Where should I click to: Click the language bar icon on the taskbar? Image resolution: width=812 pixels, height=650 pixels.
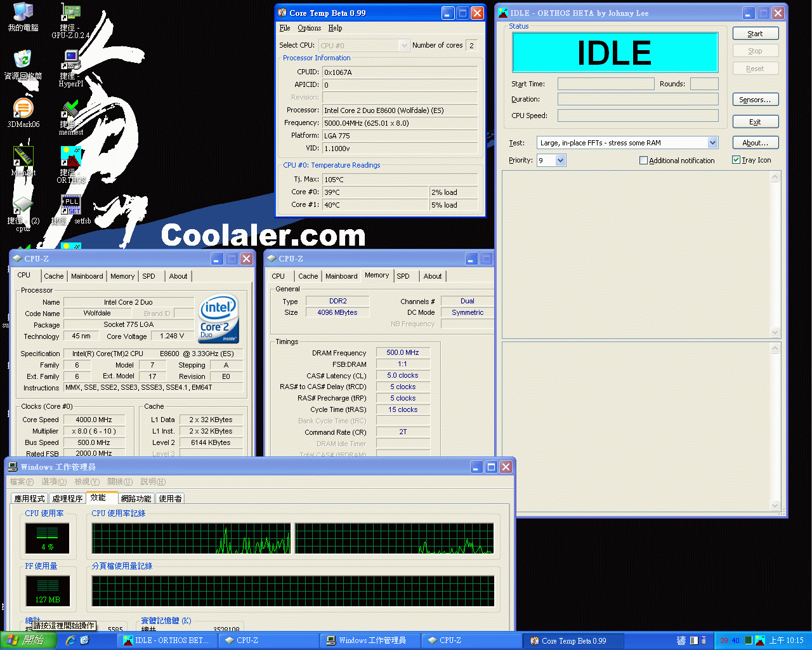click(x=681, y=640)
